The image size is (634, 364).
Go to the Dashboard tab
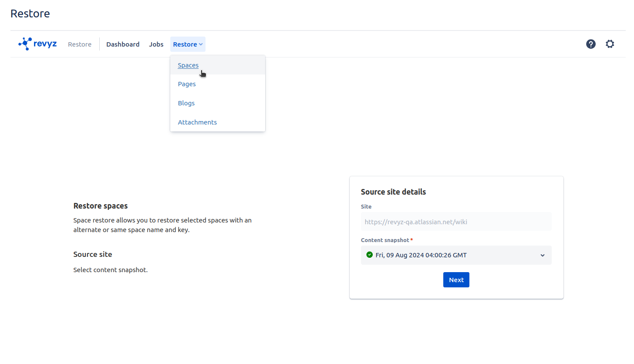[123, 44]
